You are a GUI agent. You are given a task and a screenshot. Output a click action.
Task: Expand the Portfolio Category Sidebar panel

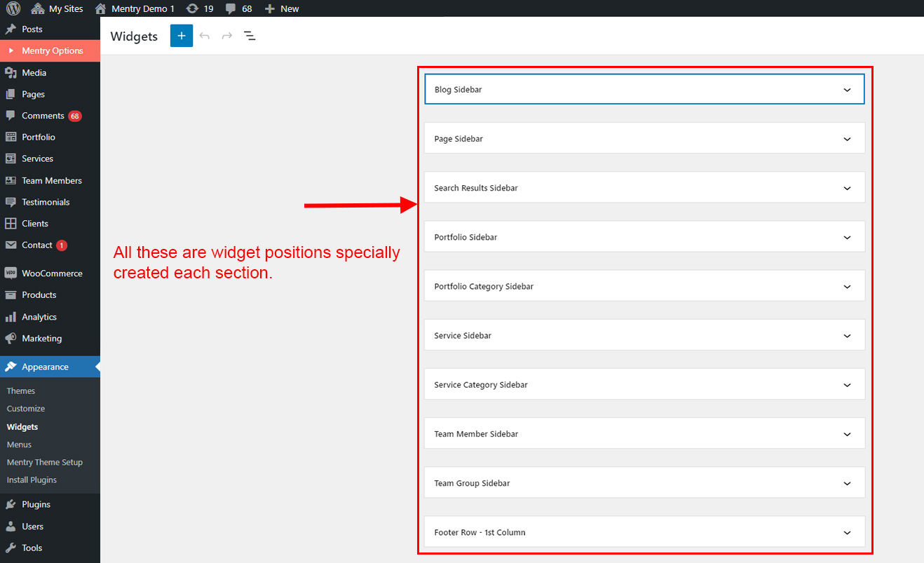(847, 287)
